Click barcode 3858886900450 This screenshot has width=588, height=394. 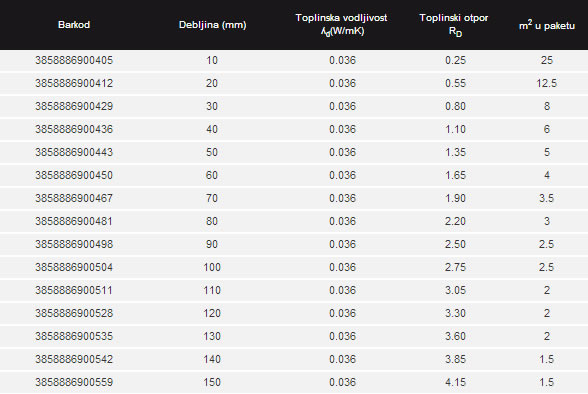coord(74,175)
